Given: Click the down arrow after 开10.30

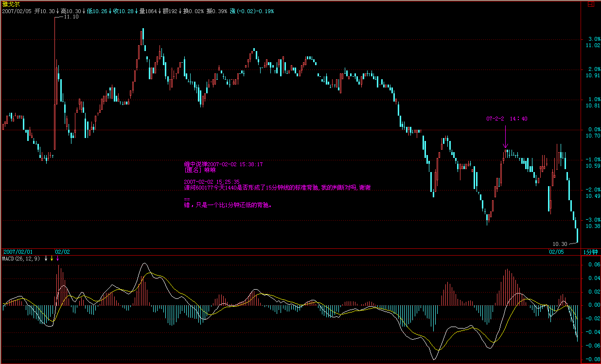Looking at the screenshot, I should point(58,11).
